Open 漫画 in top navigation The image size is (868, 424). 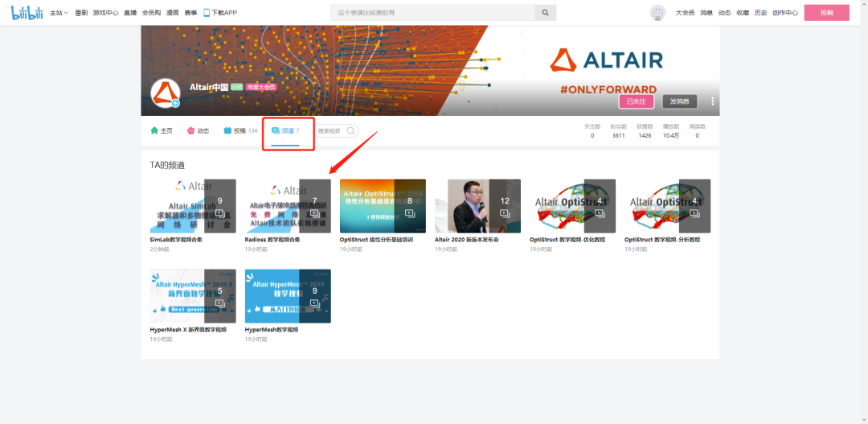pos(173,13)
